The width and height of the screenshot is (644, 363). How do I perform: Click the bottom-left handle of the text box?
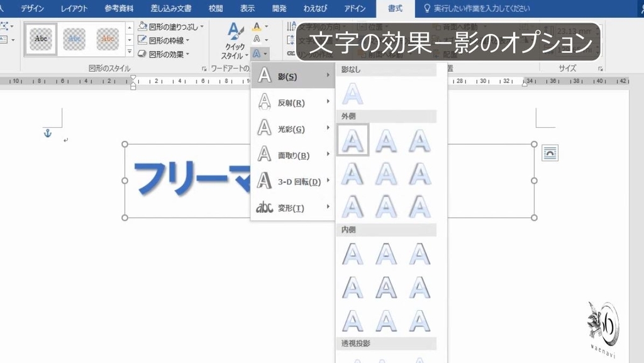point(125,218)
